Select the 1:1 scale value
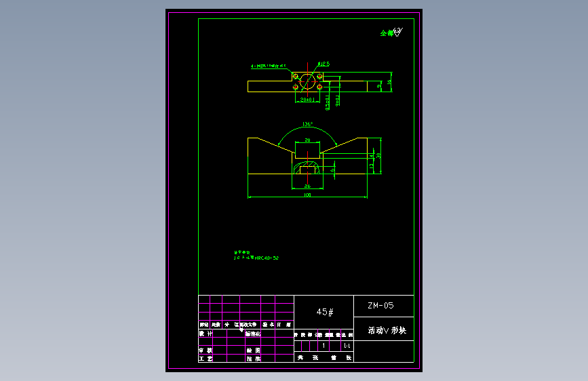Image resolution: width=588 pixels, height=381 pixels. coord(347,346)
